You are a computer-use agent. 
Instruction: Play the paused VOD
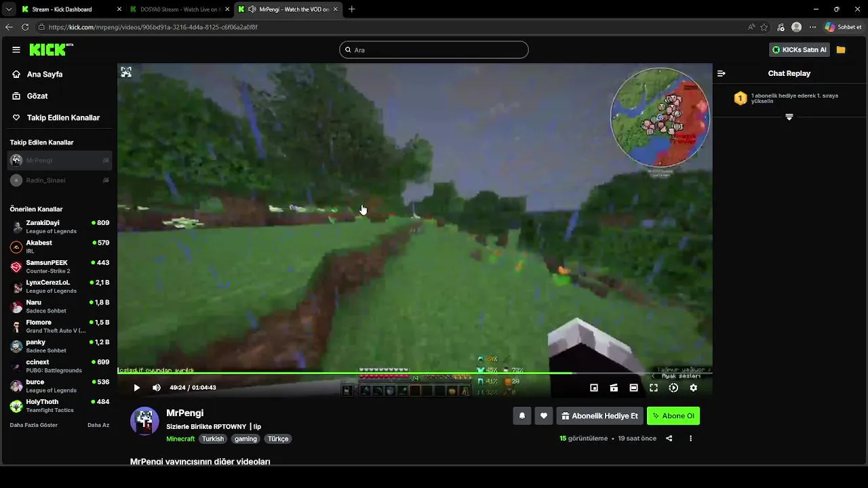pos(136,388)
